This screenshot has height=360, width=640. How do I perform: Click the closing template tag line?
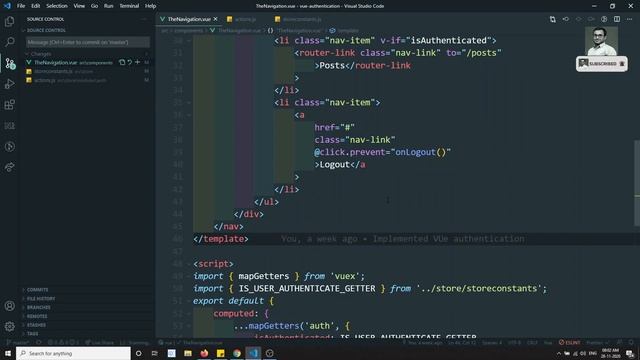[221, 239]
